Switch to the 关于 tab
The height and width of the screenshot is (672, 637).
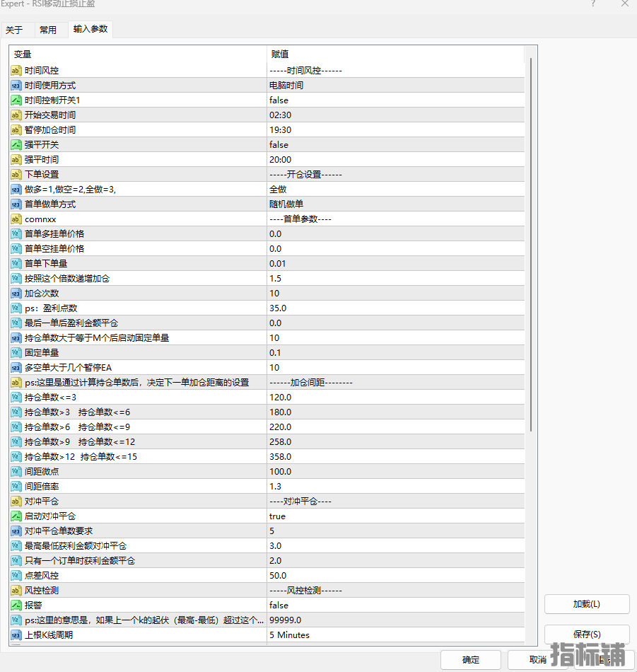pos(14,30)
